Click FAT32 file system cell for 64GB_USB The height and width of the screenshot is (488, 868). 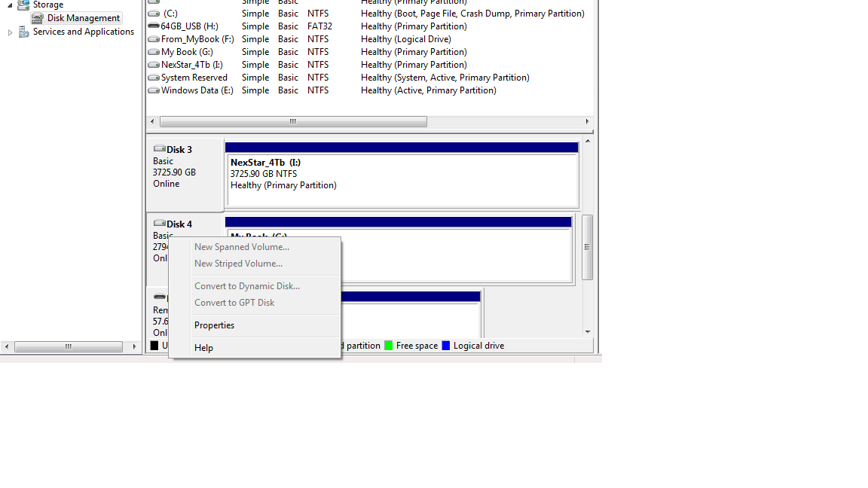click(320, 26)
